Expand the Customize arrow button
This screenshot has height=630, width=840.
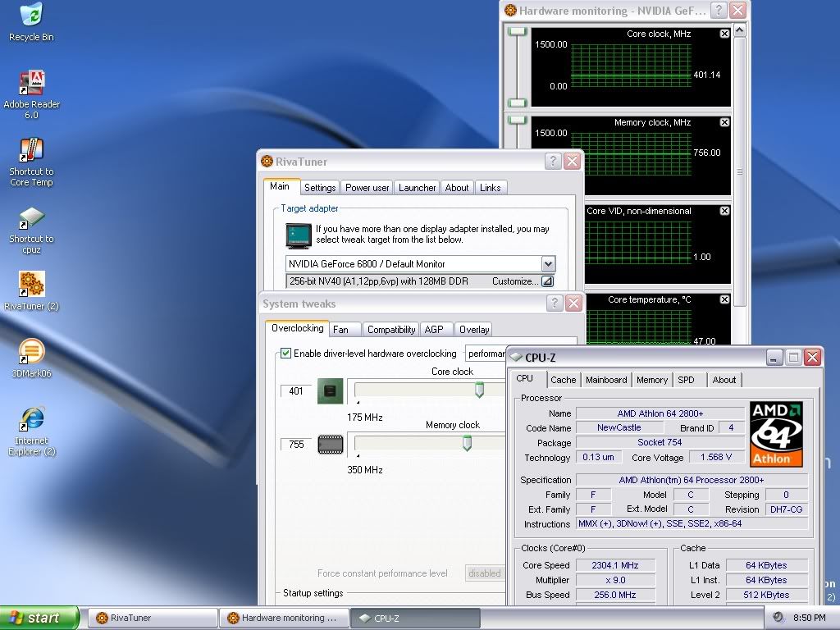546,281
